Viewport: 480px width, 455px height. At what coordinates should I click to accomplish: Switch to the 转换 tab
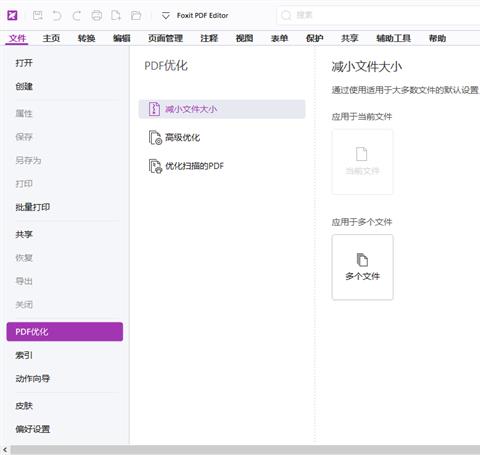86,38
